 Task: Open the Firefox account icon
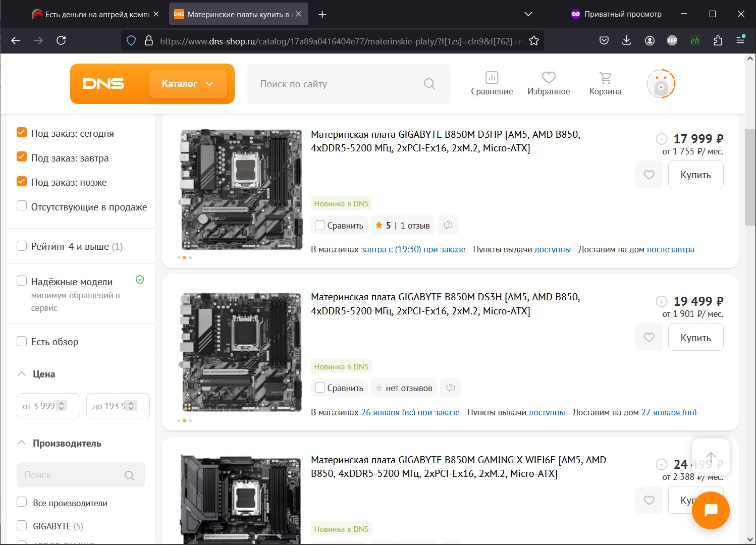tap(650, 41)
